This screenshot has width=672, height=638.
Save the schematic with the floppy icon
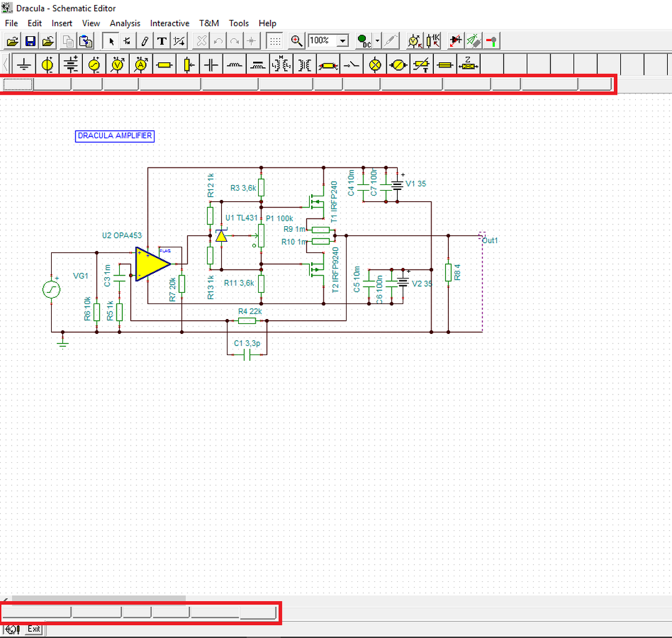pos(31,41)
